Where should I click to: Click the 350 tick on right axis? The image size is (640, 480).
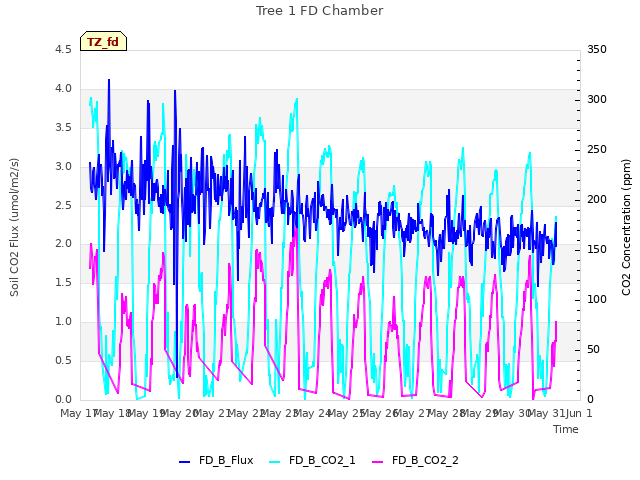point(597,49)
